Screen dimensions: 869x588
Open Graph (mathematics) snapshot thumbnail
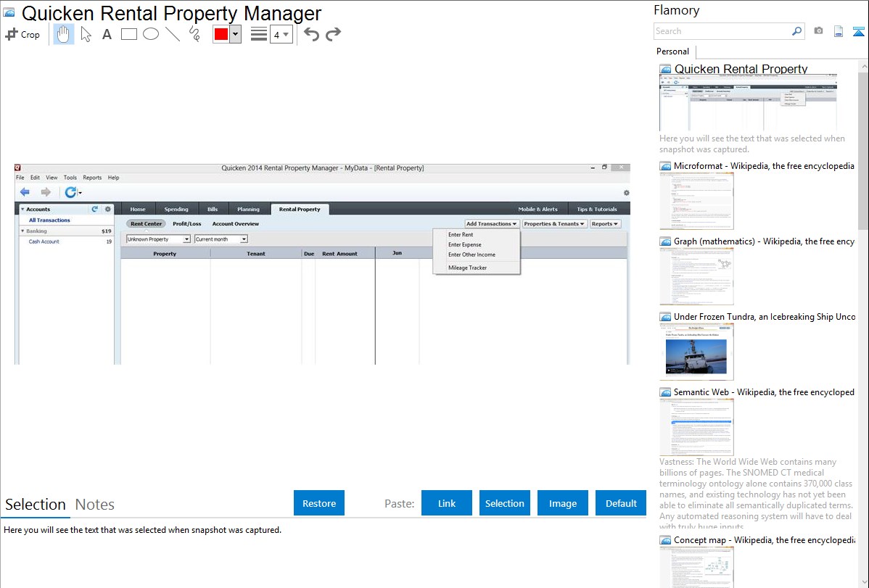pyautogui.click(x=696, y=276)
